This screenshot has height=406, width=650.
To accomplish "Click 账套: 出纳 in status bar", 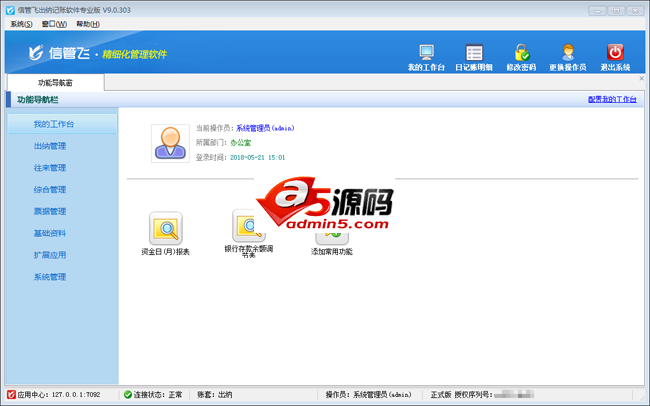I will (x=214, y=394).
